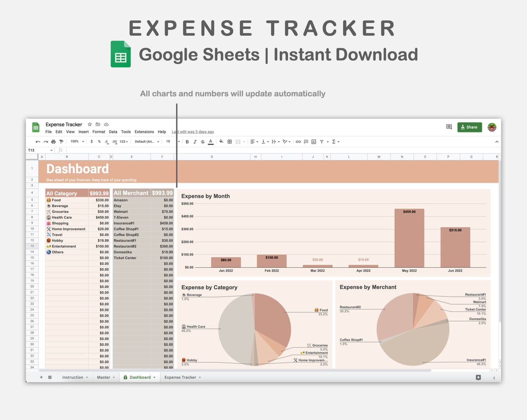Toggle strikethrough on selected cell
This screenshot has width=527, height=420.
[x=202, y=141]
